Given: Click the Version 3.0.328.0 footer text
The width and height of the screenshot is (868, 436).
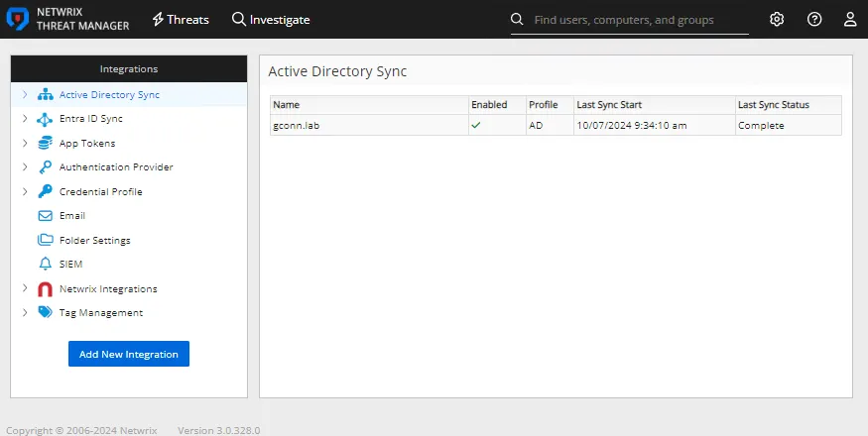Looking at the screenshot, I should click(218, 430).
